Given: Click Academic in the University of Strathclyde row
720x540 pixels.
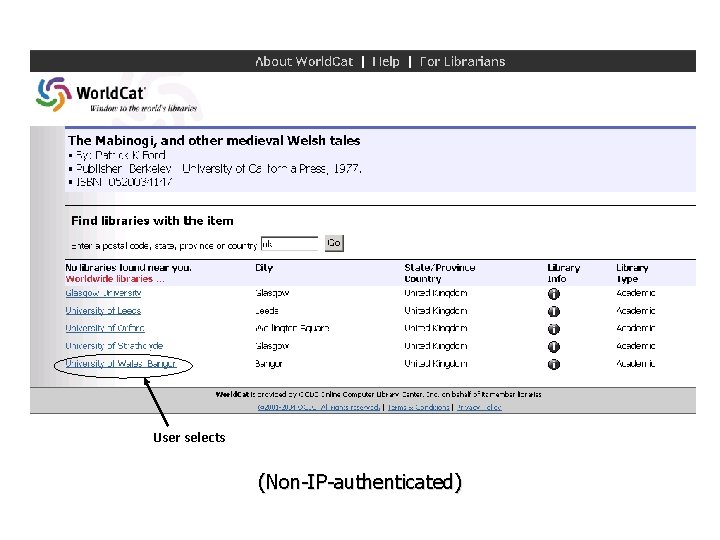Looking at the screenshot, I should tap(636, 346).
